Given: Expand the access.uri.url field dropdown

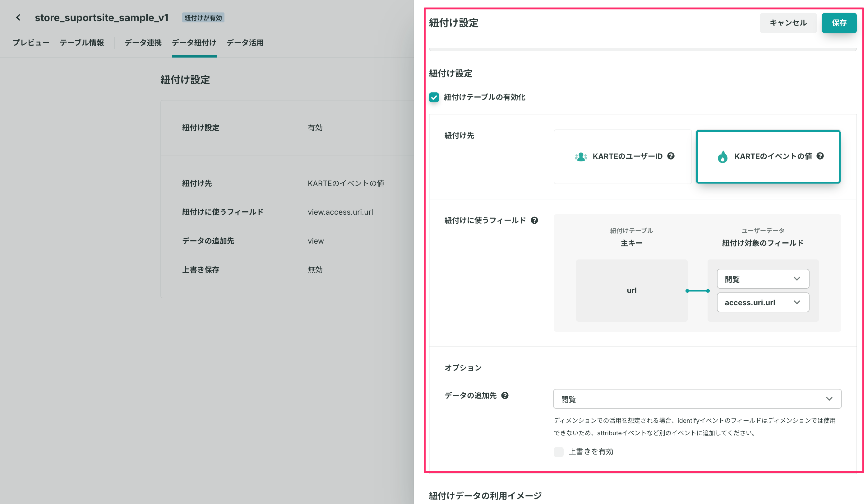Looking at the screenshot, I should 763,303.
